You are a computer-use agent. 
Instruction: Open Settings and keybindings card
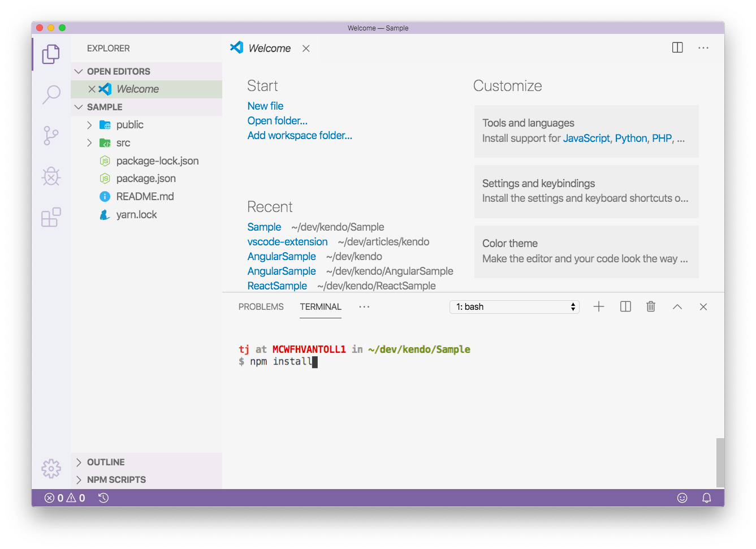coord(586,192)
